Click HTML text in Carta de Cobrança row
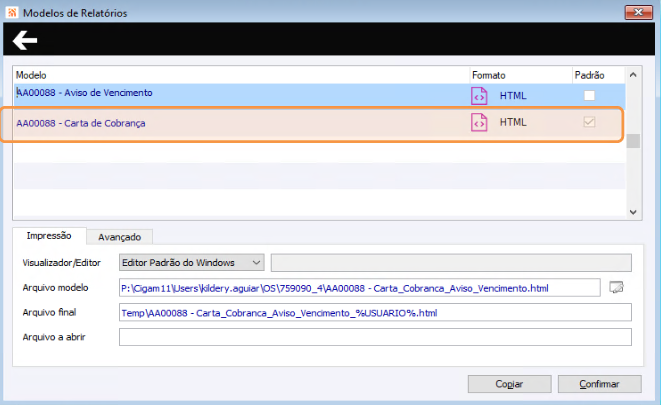 coord(513,122)
